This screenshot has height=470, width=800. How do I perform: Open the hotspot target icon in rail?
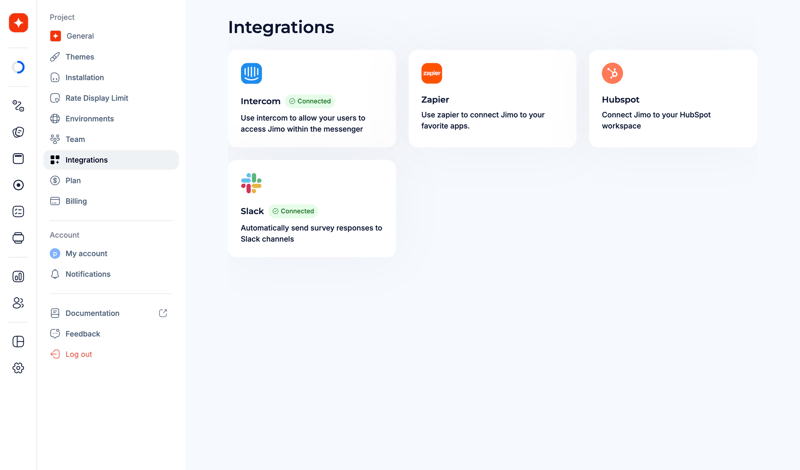18,185
